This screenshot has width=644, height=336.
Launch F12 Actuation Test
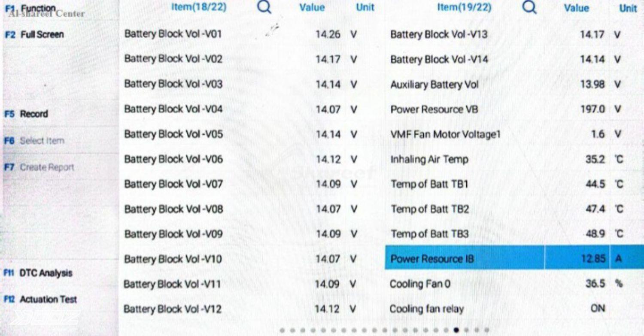[40, 299]
